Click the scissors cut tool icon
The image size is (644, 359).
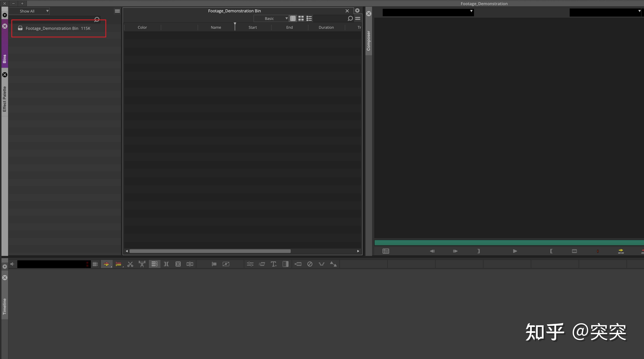click(x=130, y=264)
